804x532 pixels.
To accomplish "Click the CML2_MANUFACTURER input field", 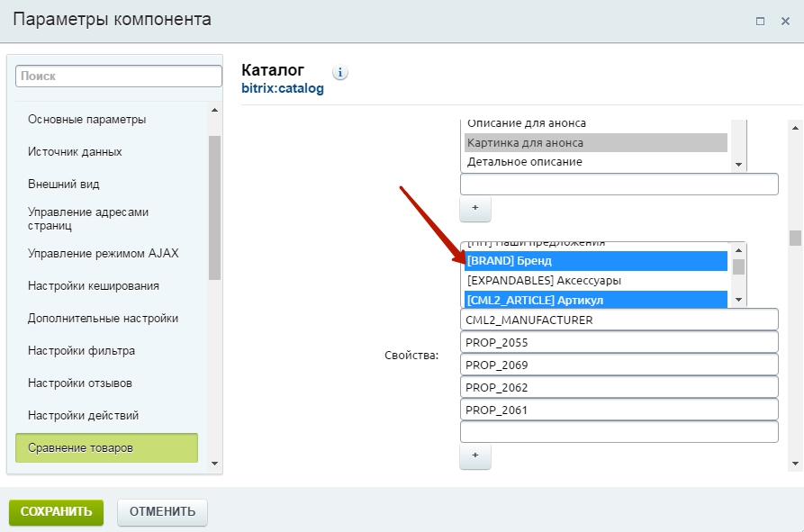I will tap(619, 320).
